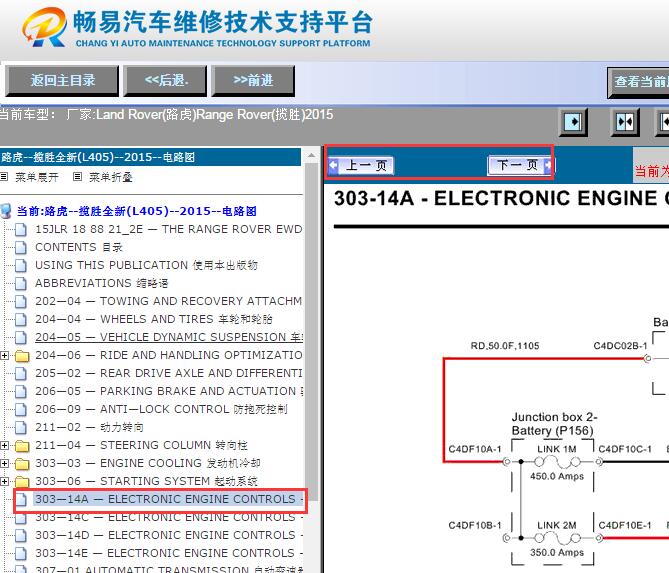Open 303-14D ELECTRONIC ENGINE CONTROLS entry
Image resolution: width=669 pixels, height=573 pixels.
tap(169, 535)
